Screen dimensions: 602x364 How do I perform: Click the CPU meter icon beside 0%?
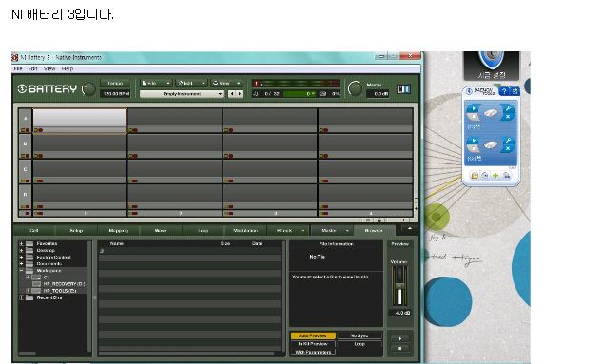(322, 93)
